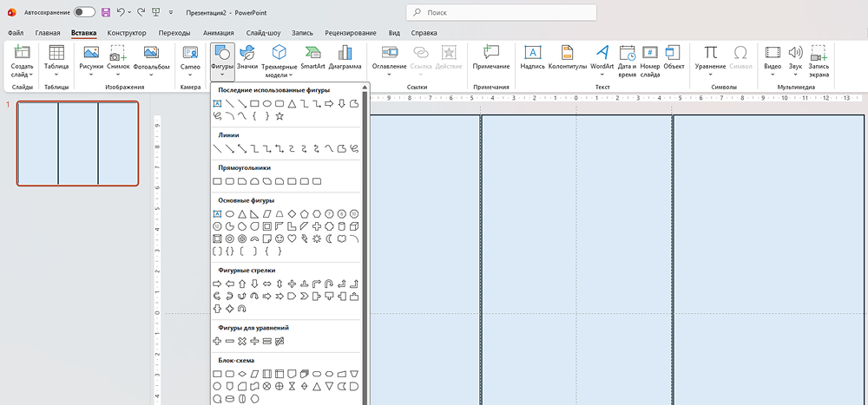
Task: Insert Дата и время
Action: (628, 61)
